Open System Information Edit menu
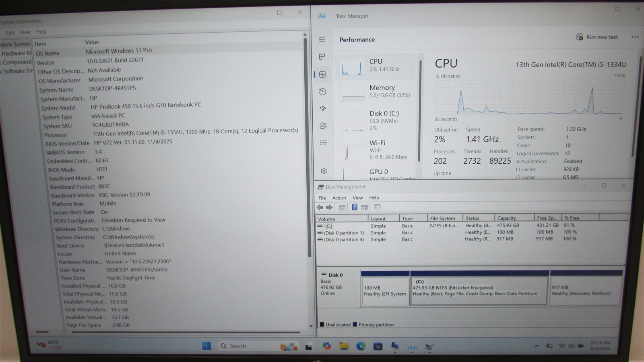 10,33
